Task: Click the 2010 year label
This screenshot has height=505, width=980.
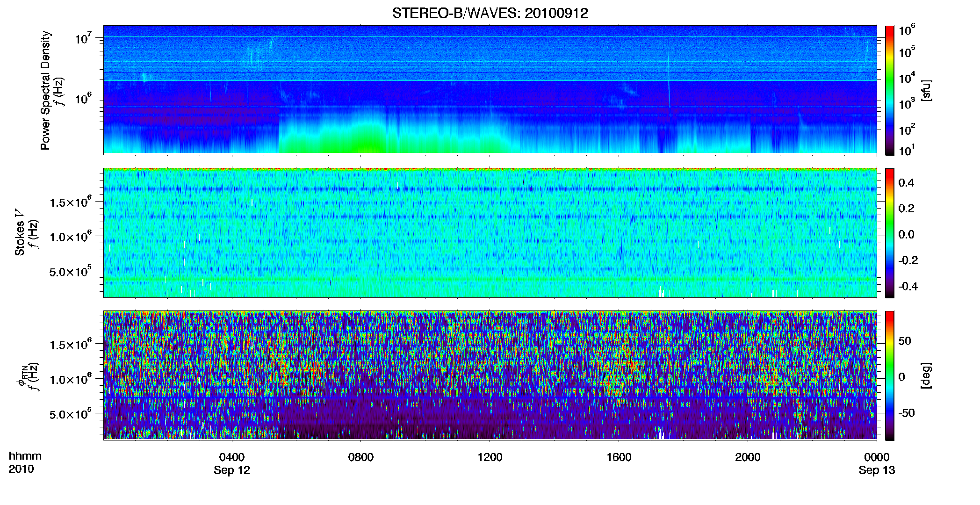Action: tap(21, 469)
